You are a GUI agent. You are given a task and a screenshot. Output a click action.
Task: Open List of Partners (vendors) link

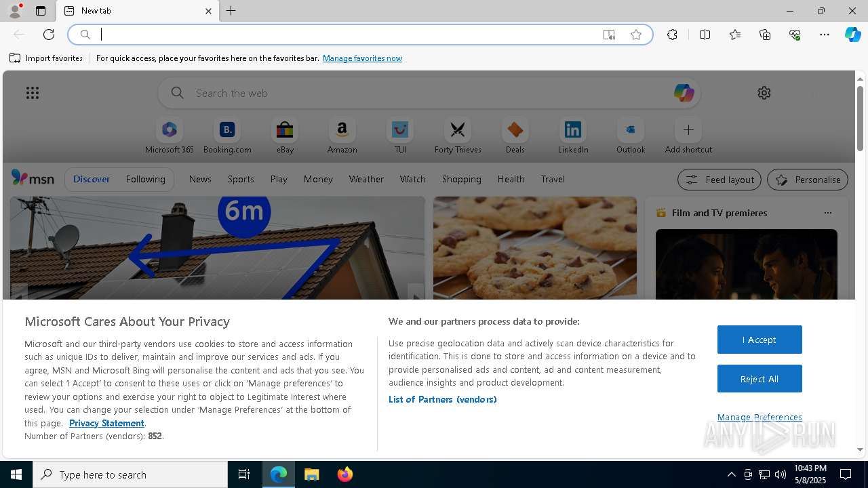pyautogui.click(x=442, y=399)
